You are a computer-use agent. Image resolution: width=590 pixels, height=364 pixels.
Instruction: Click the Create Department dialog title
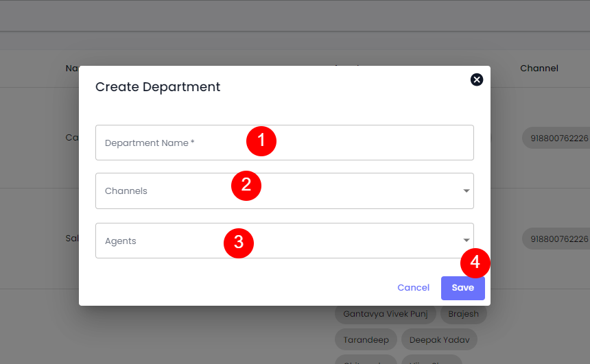pos(158,87)
